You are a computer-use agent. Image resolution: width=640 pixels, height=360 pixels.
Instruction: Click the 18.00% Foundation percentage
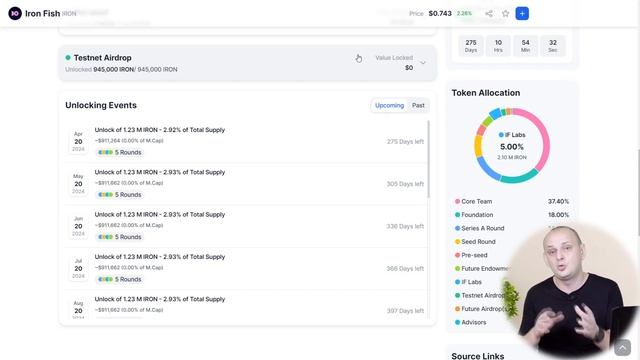click(x=558, y=215)
